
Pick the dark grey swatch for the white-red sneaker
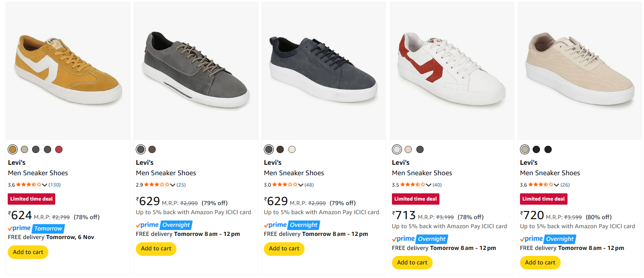[x=420, y=149]
